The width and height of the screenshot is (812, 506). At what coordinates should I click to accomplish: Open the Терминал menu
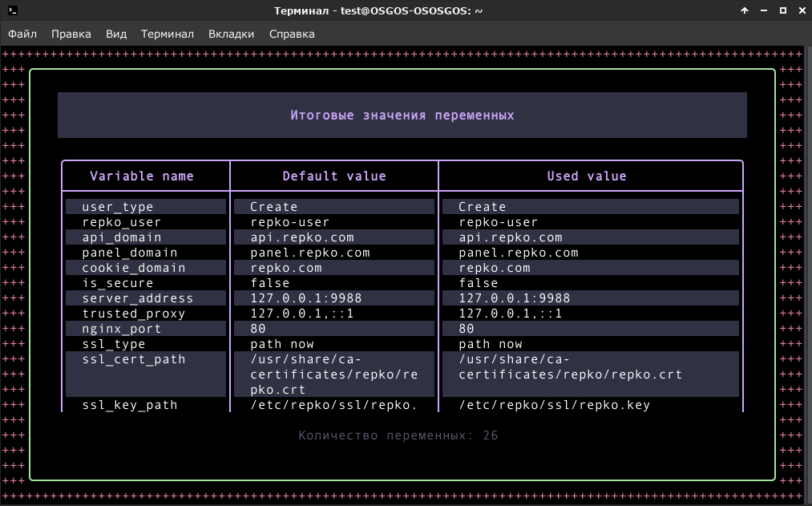(168, 34)
